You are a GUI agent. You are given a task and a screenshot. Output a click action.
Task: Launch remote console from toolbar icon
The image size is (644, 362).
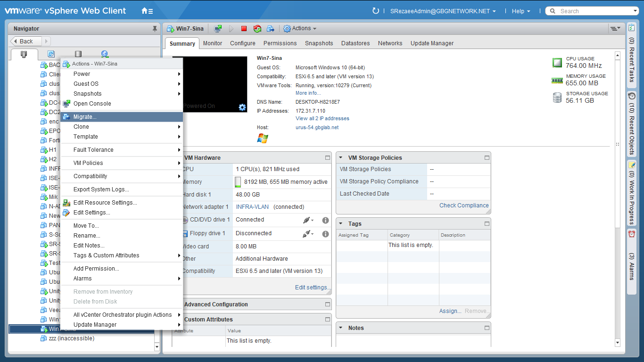point(218,29)
